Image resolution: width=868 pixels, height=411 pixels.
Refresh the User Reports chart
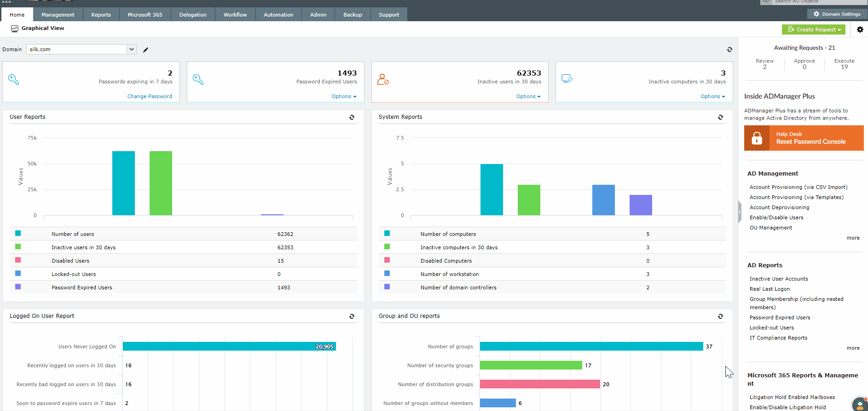pyautogui.click(x=352, y=117)
